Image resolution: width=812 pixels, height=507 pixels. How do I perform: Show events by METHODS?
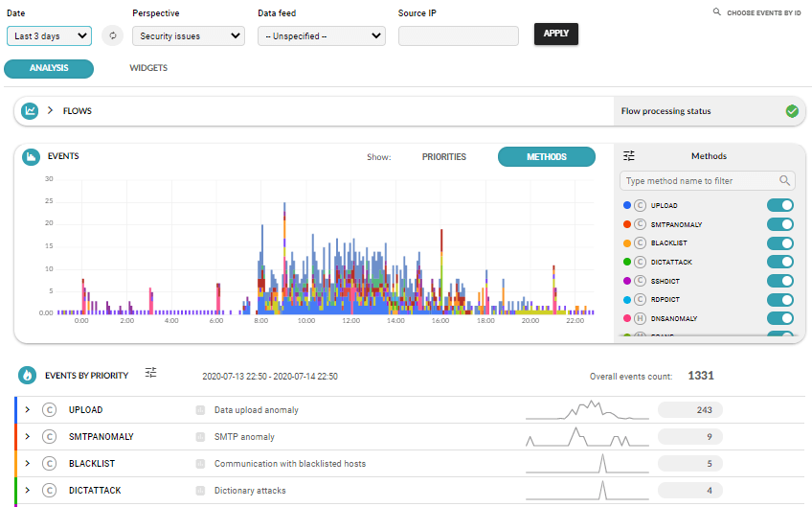(x=547, y=156)
